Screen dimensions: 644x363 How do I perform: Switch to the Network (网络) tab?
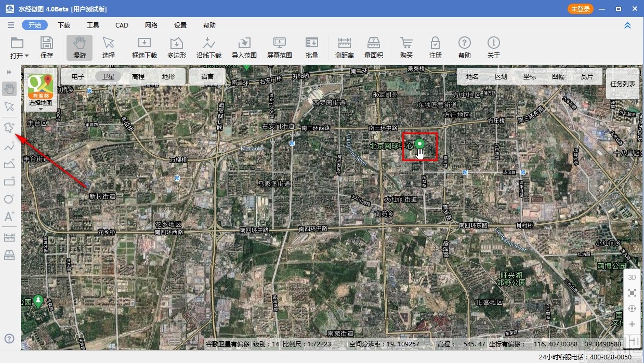[x=151, y=25]
